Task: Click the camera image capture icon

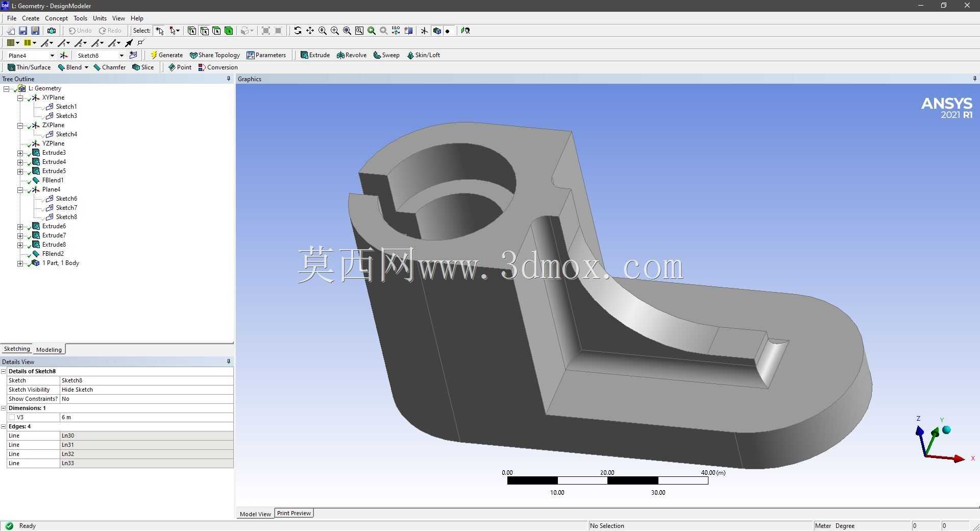Action: point(52,31)
